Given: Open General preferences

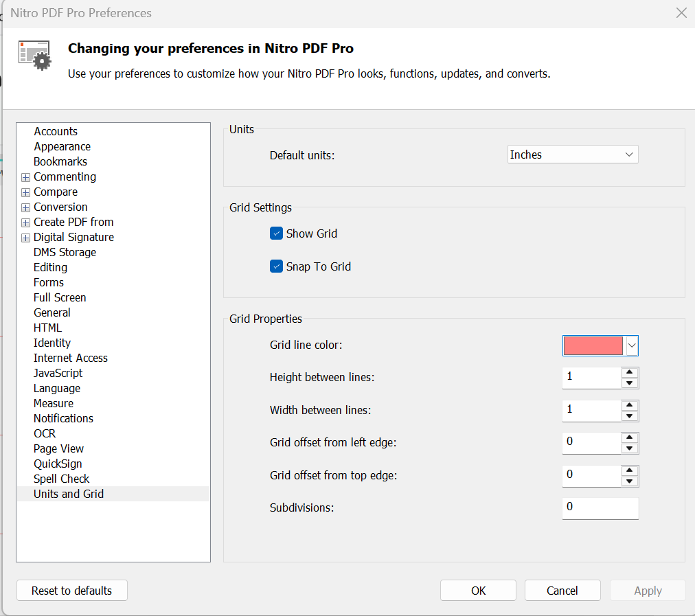Looking at the screenshot, I should pos(52,312).
